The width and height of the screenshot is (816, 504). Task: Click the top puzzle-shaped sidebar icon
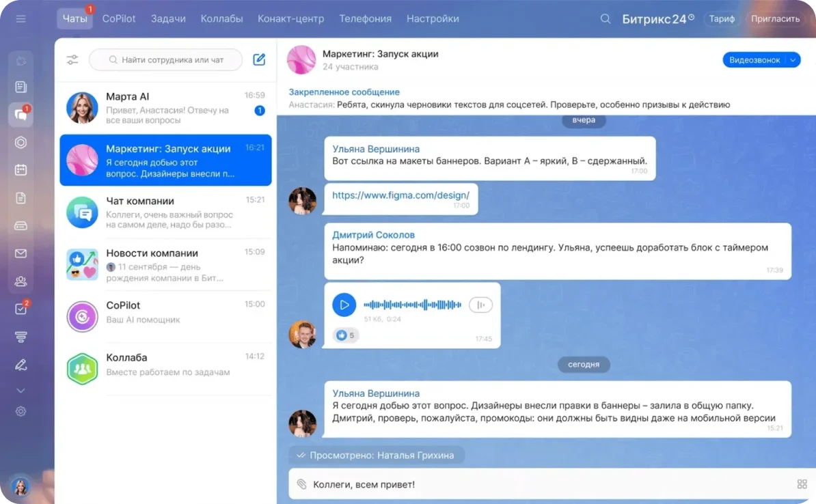click(x=21, y=61)
